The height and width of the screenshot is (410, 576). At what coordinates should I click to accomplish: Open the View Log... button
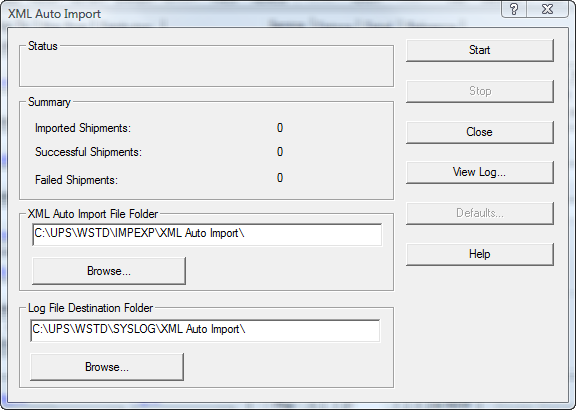pyautogui.click(x=479, y=172)
